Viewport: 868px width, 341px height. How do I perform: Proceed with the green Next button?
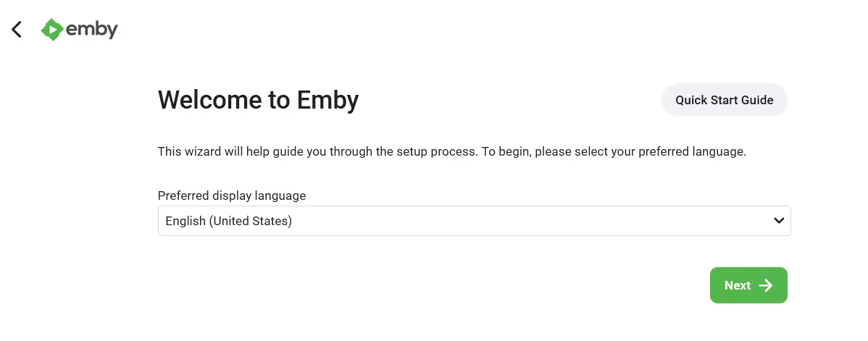(748, 285)
